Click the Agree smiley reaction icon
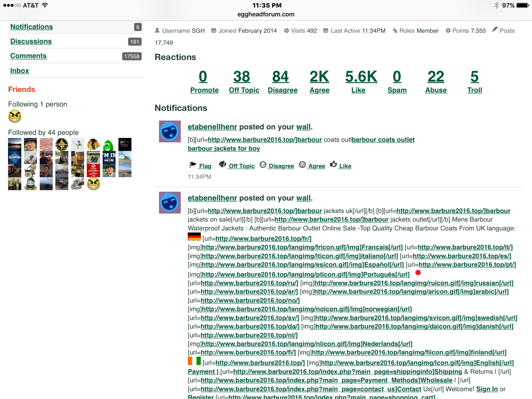Image resolution: width=532 pixels, height=399 pixels. 302,165
